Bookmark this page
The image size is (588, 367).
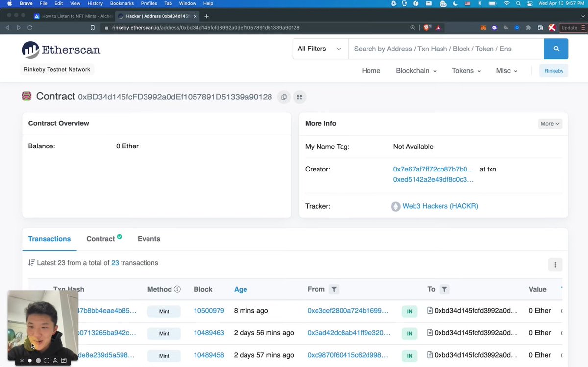[x=92, y=28]
